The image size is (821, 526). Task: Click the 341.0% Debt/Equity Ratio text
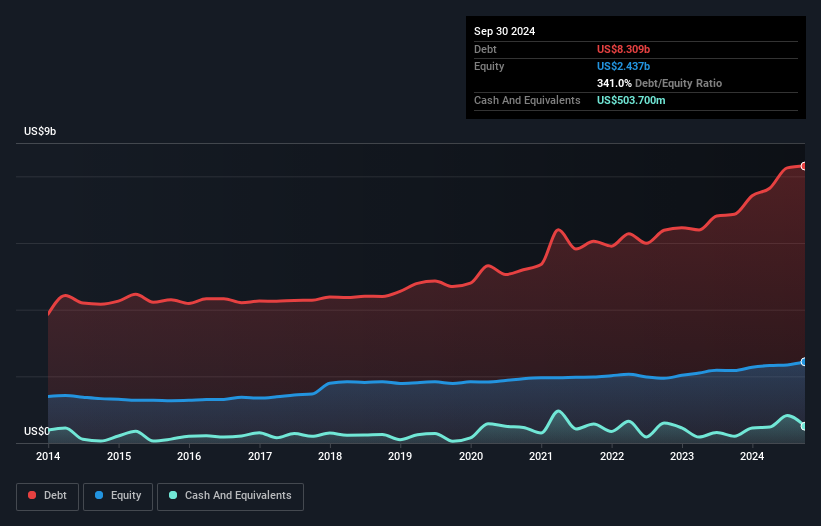(659, 83)
